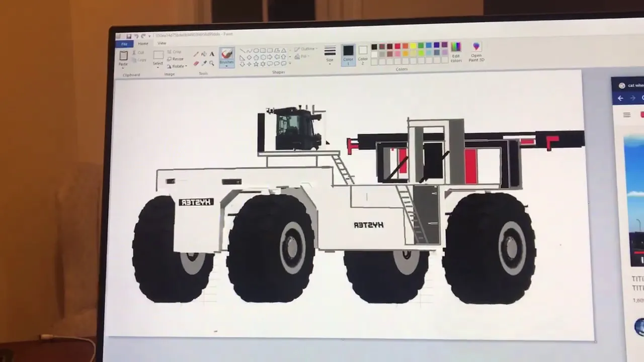Click the Undo arrow in title bar

[x=136, y=36]
